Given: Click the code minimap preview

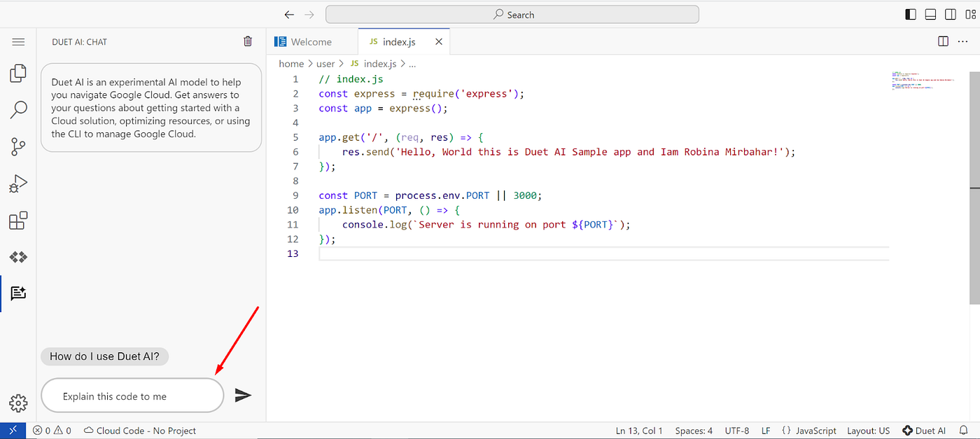Looking at the screenshot, I should click(x=923, y=81).
